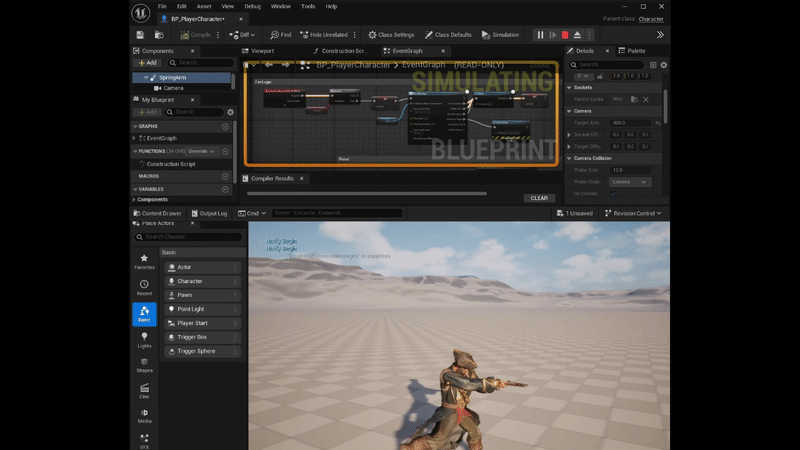Image resolution: width=800 pixels, height=450 pixels.
Task: Open the Debug menu
Action: tap(253, 6)
